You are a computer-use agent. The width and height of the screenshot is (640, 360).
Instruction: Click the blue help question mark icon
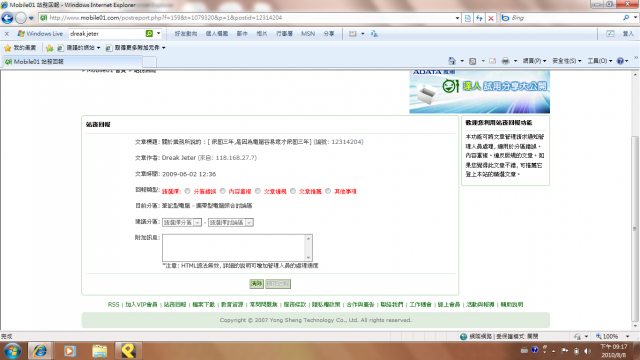(x=620, y=61)
